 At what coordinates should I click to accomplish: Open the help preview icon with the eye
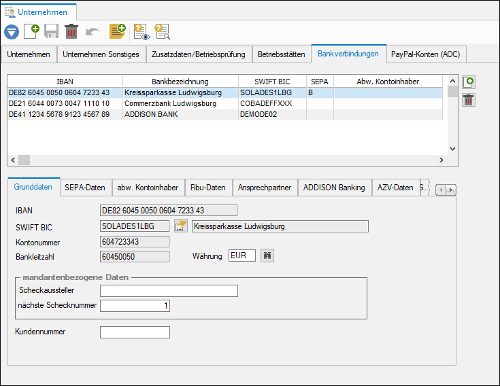point(142,32)
